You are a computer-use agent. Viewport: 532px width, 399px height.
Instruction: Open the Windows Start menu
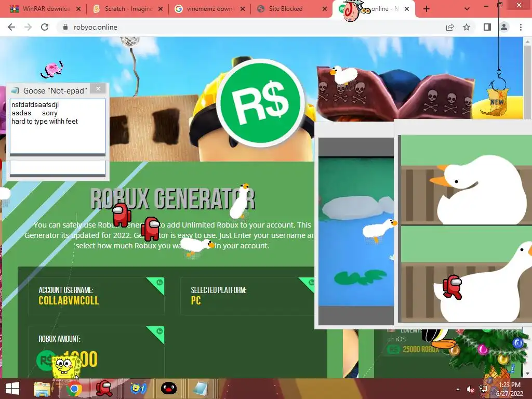pyautogui.click(x=12, y=389)
